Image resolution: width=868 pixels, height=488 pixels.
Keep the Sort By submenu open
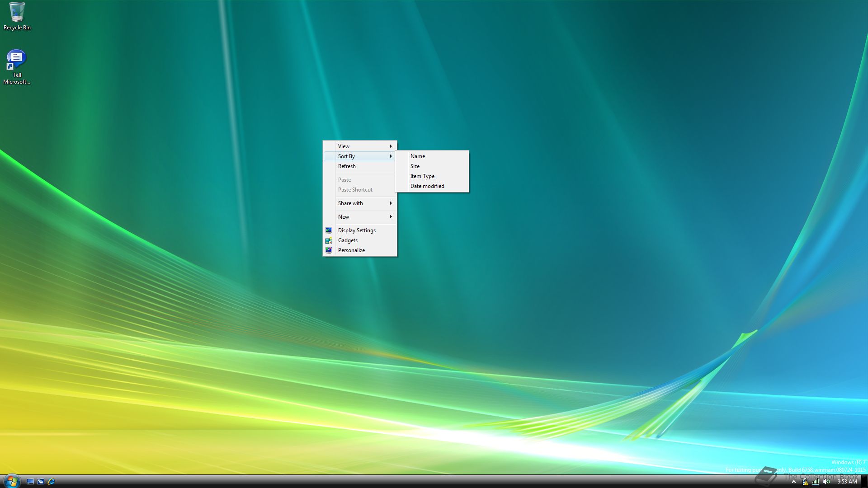(x=360, y=156)
